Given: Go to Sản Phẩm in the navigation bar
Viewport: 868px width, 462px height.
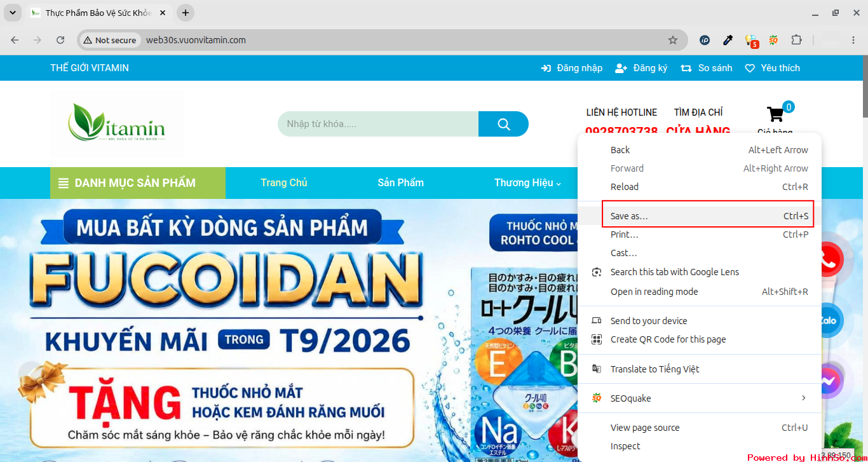Looking at the screenshot, I should click(x=400, y=183).
